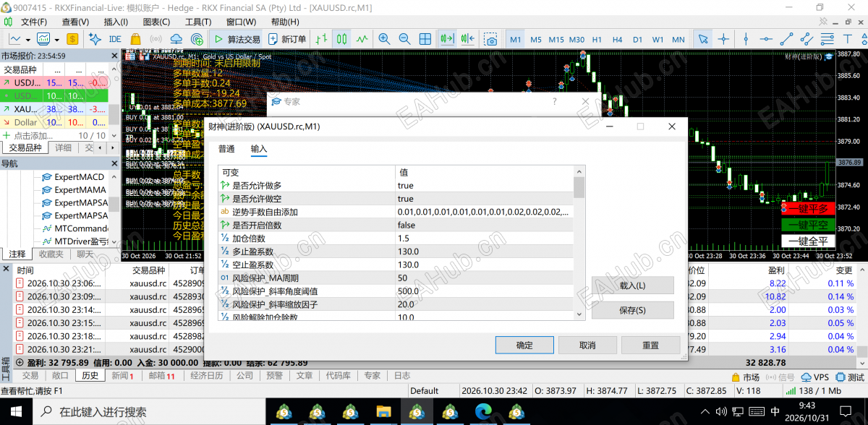The height and width of the screenshot is (425, 868).
Task: Click 载入(L) to load input settings
Action: 633,286
